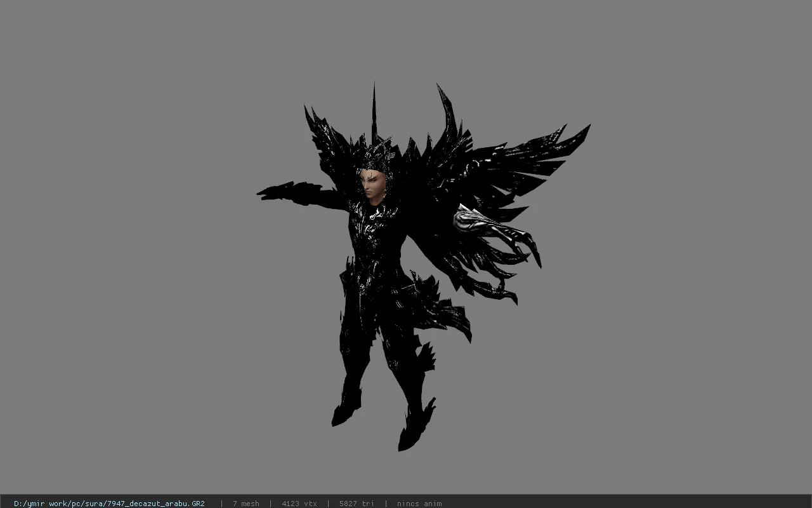
Task: Click the '5827 tri' triangle count
Action: pyautogui.click(x=357, y=504)
